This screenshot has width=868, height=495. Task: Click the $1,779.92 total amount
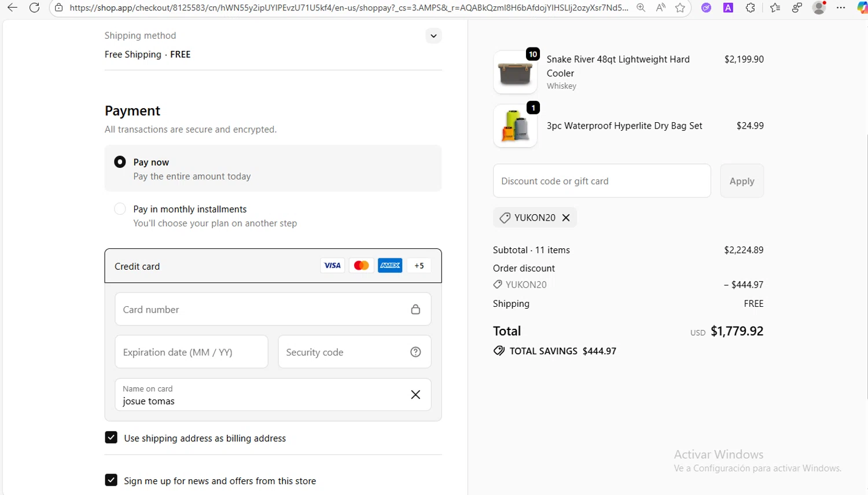pos(737,331)
